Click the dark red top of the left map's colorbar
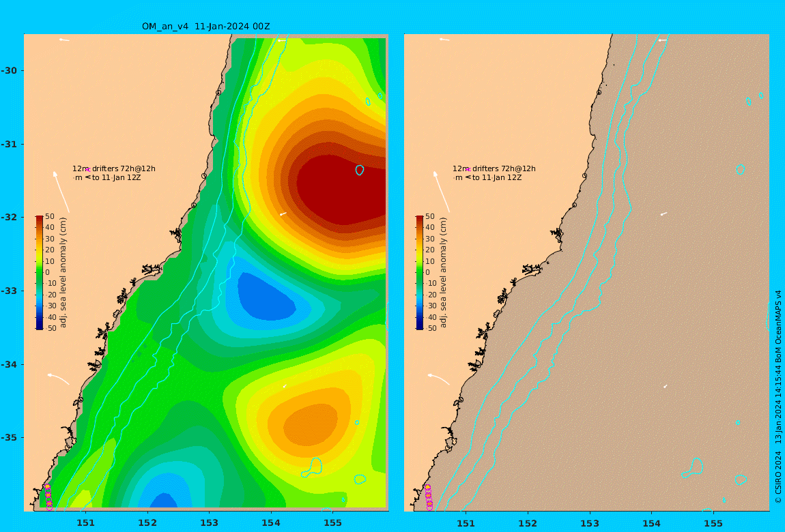Viewport: 785px width, 532px height. coord(39,218)
